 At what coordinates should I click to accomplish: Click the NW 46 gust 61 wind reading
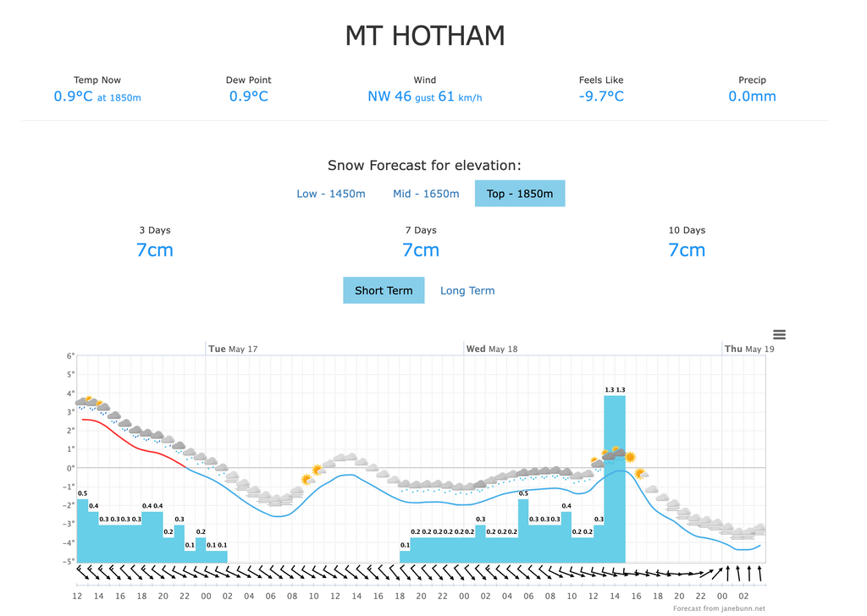425,96
